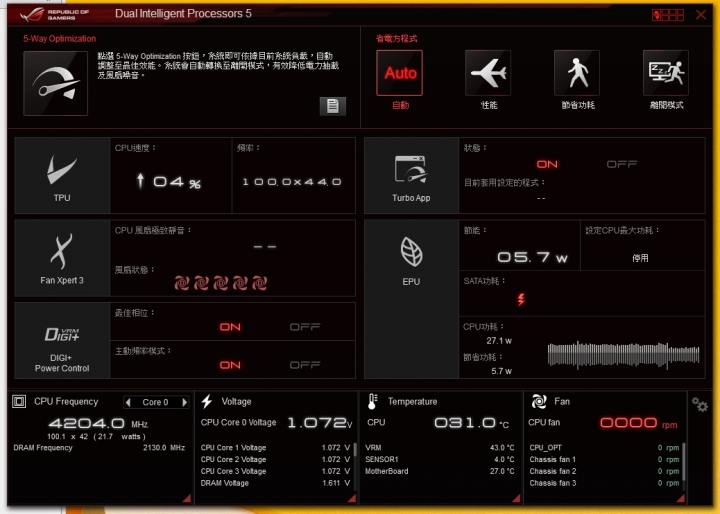Open the TPU panel
The image size is (720, 514).
[62, 175]
